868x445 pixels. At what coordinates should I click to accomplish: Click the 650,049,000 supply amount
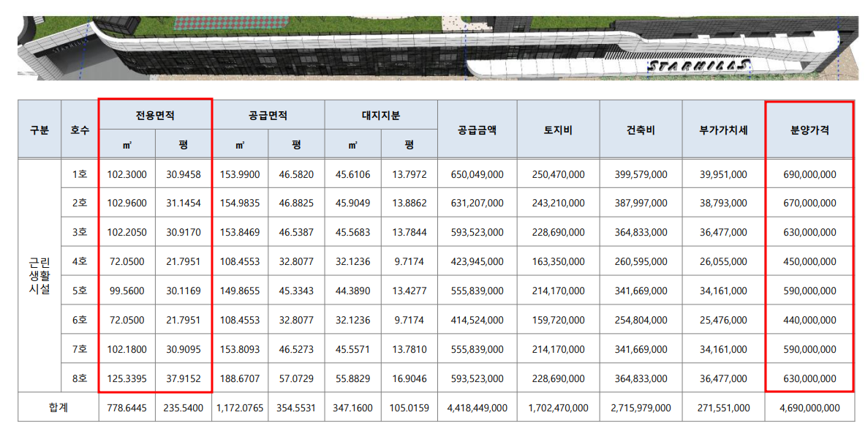[478, 175]
